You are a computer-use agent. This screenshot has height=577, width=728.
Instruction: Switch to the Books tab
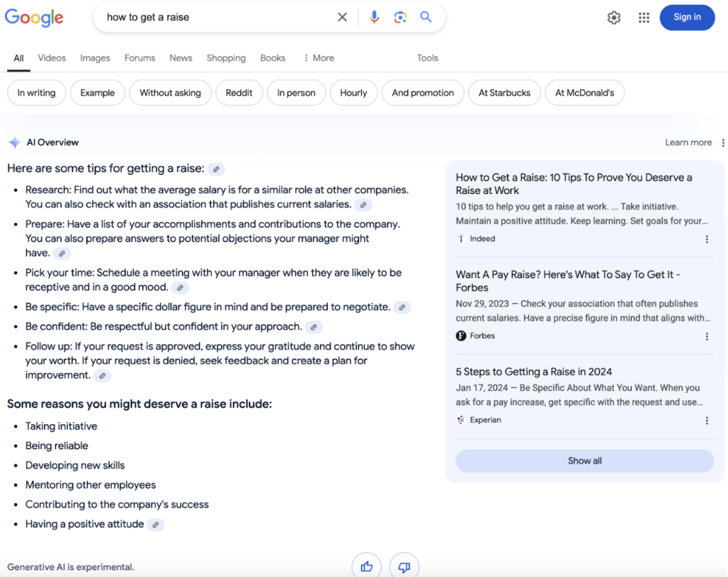click(272, 58)
